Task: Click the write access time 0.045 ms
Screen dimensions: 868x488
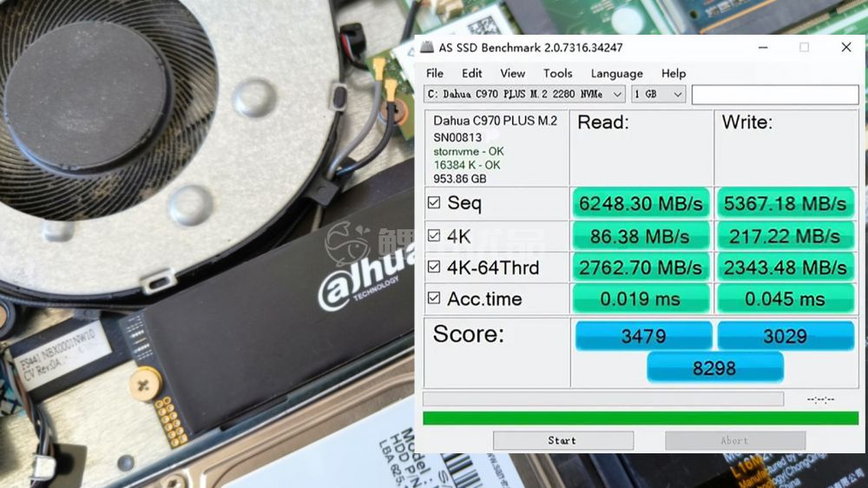Action: pos(786,299)
